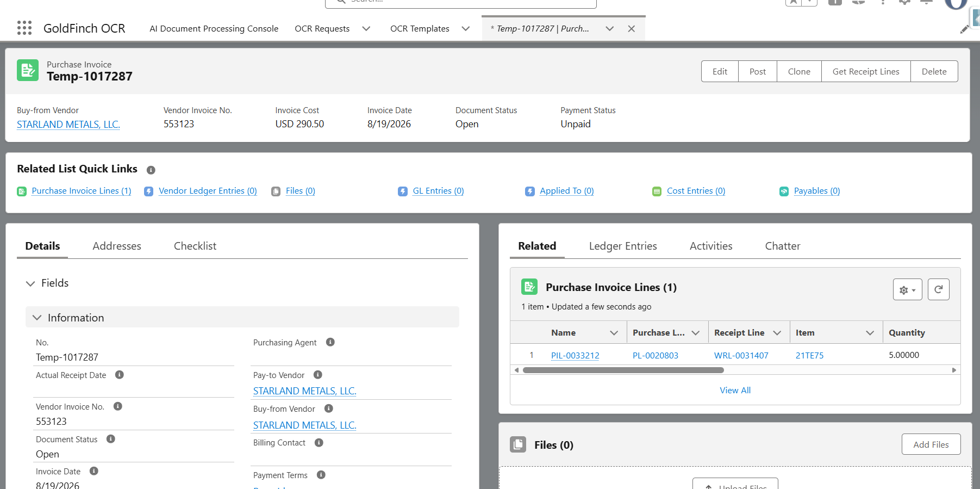Click the Vendor Ledger Entries quick link icon

(x=148, y=191)
